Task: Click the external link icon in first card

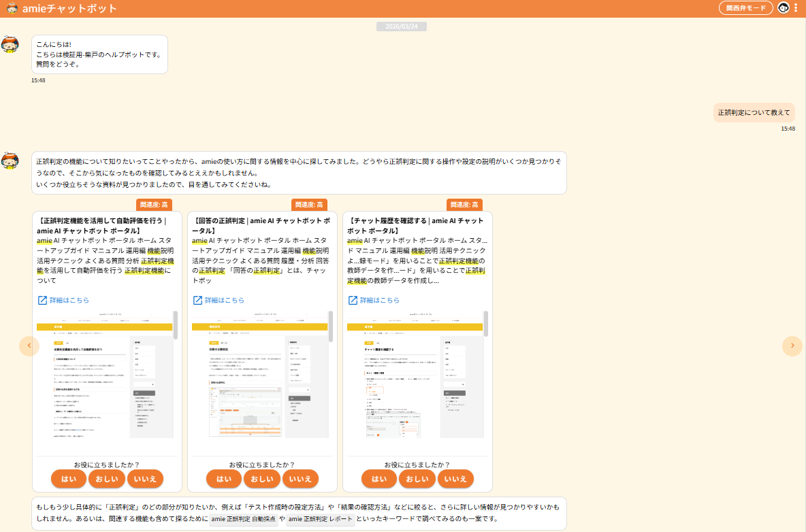Action: click(x=42, y=300)
